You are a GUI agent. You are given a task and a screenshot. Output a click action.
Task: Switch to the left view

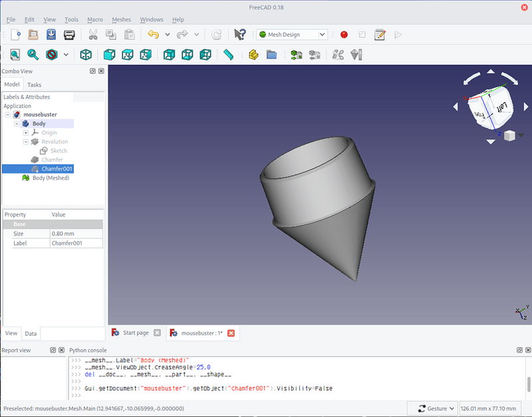(205, 55)
